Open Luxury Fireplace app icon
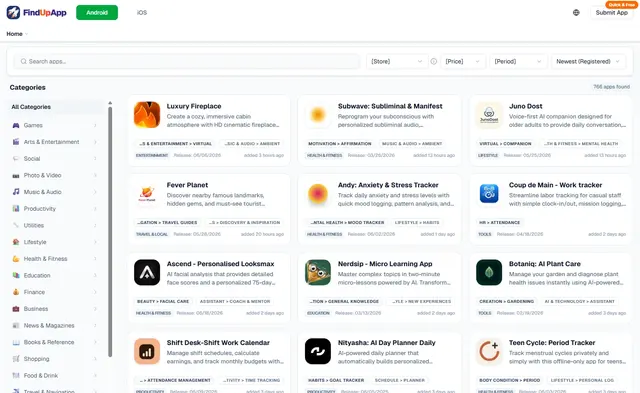The width and height of the screenshot is (640, 393). pyautogui.click(x=147, y=115)
